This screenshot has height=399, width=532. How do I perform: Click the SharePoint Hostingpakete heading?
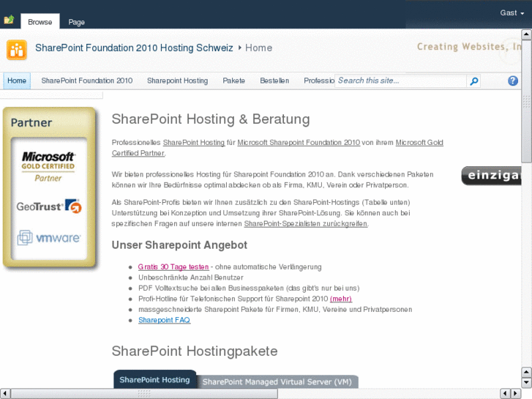point(195,351)
